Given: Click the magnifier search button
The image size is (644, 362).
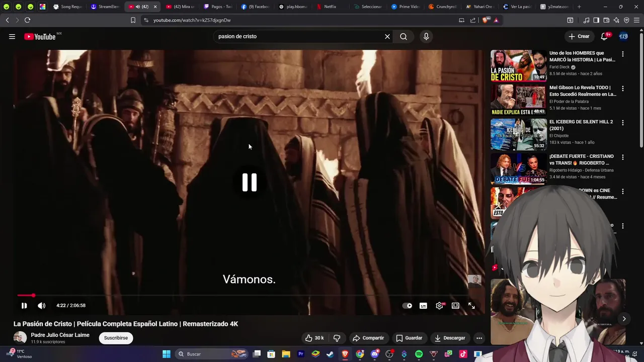Looking at the screenshot, I should [x=404, y=36].
